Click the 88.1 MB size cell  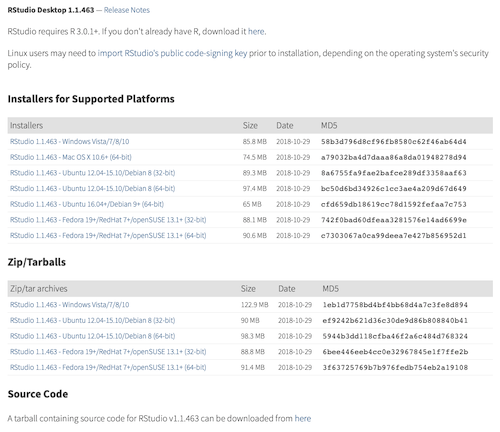click(255, 220)
